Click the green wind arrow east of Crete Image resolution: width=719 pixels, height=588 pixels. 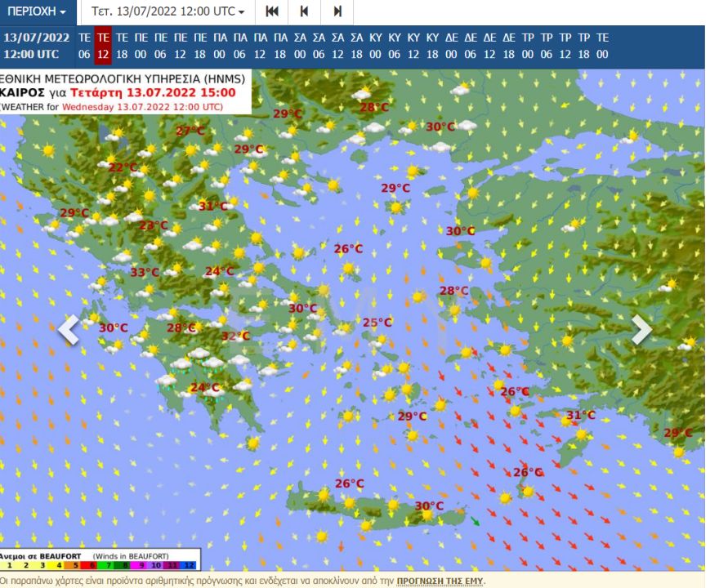click(x=475, y=520)
